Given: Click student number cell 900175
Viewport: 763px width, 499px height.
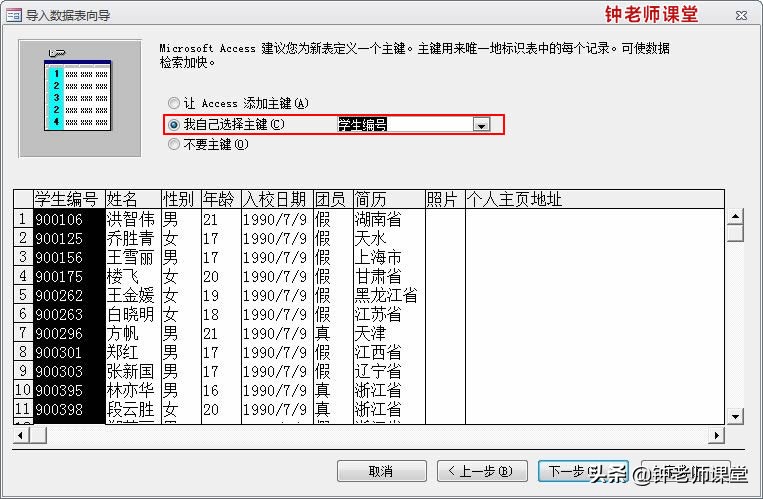Looking at the screenshot, I should pyautogui.click(x=69, y=277).
